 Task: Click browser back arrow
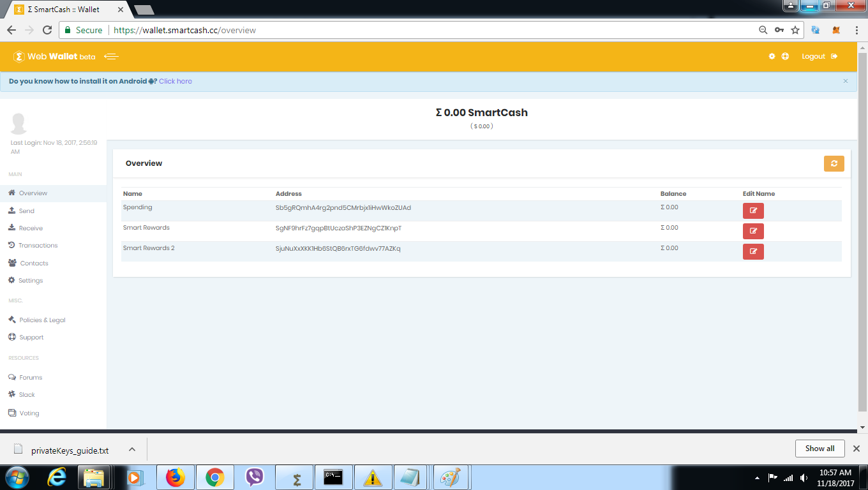11,30
